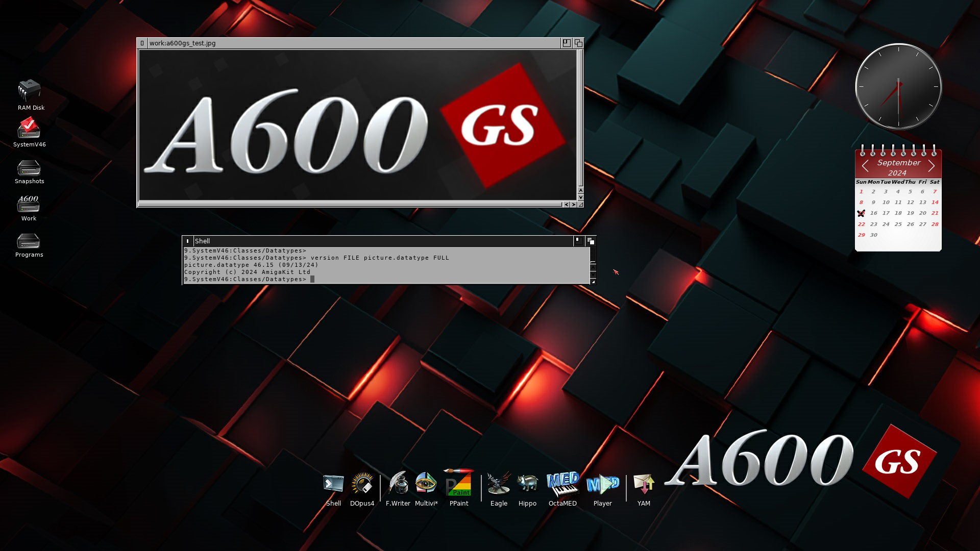Click the image viewer's zoom gadget
Image resolution: width=980 pixels, height=551 pixels.
[x=567, y=43]
